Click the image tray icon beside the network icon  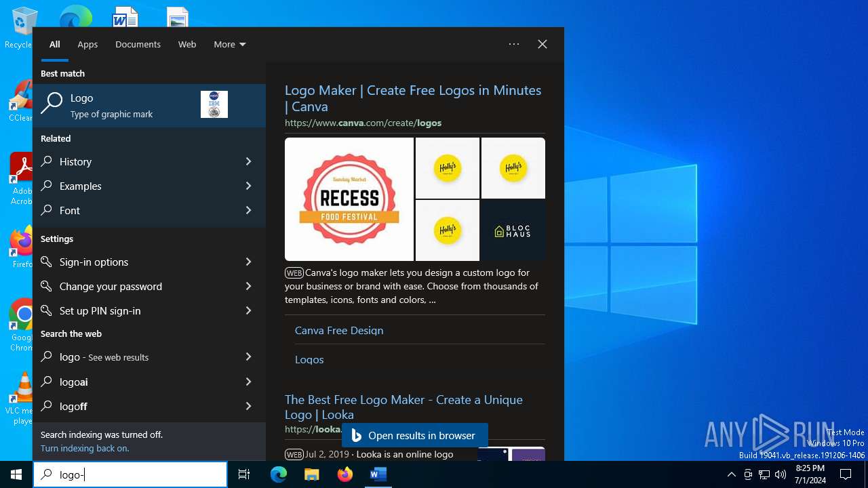(748, 474)
